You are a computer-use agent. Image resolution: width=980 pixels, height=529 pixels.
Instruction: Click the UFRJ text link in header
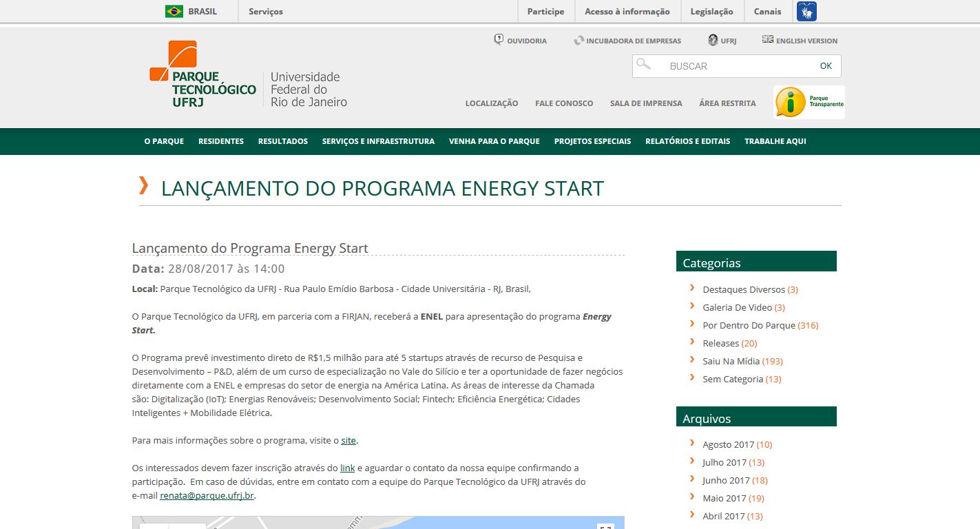(729, 41)
